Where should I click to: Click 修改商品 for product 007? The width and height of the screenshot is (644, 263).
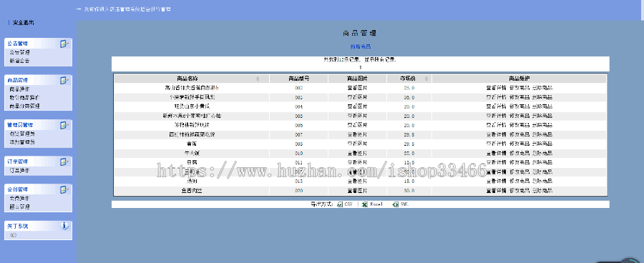tap(519, 134)
